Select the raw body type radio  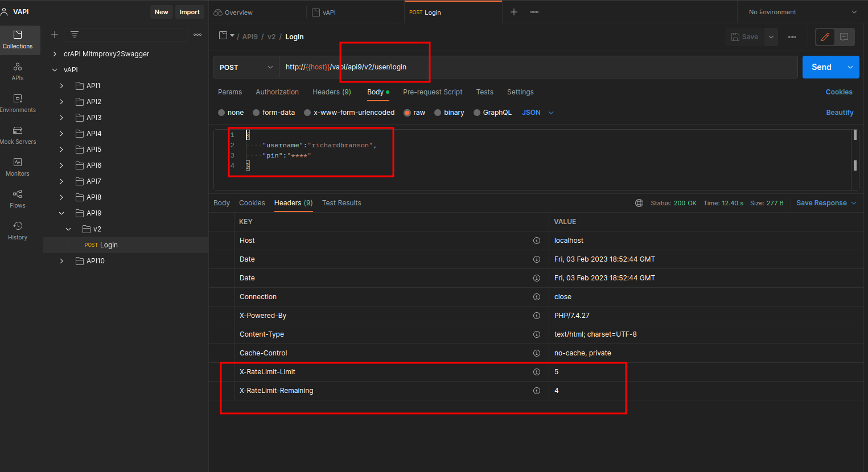(x=407, y=113)
